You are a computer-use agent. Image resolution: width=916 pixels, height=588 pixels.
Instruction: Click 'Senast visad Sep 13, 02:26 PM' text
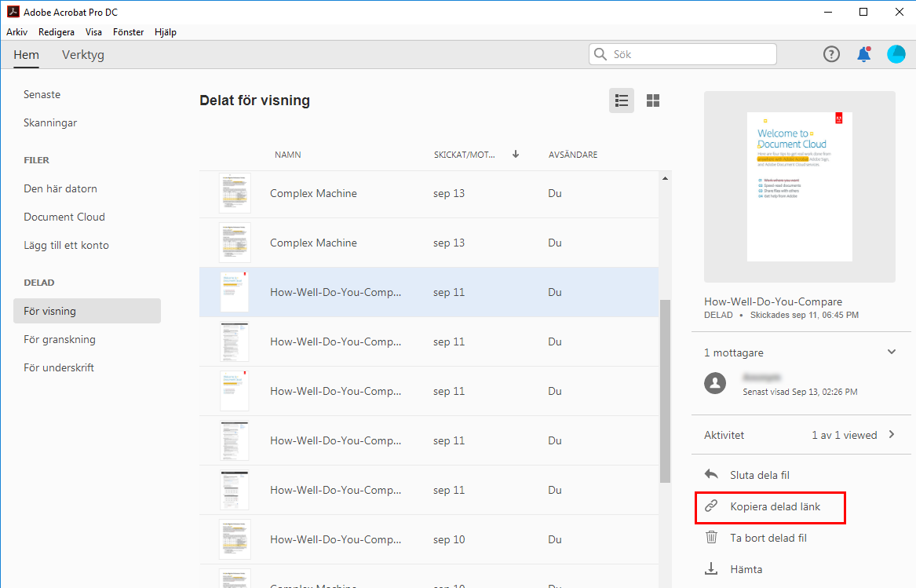pos(800,392)
